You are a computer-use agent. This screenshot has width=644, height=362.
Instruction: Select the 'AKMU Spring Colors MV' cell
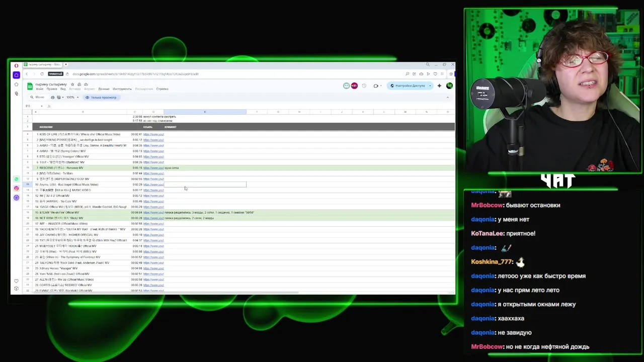pos(83,151)
